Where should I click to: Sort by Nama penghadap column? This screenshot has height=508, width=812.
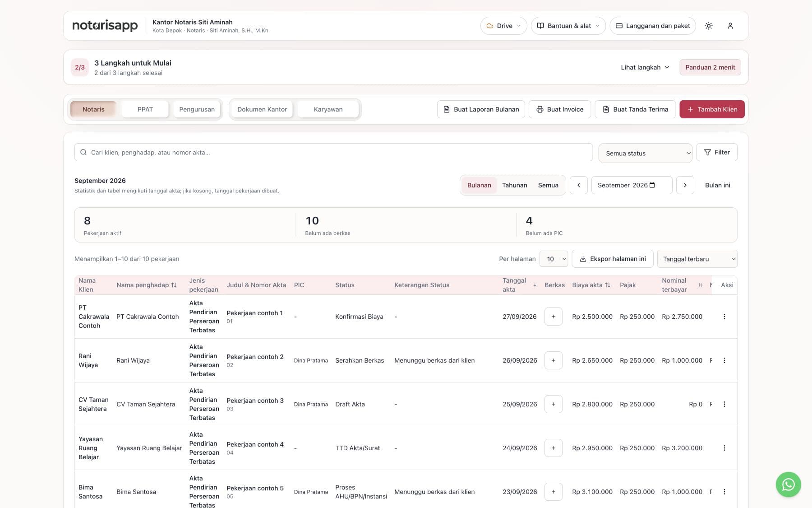[147, 285]
